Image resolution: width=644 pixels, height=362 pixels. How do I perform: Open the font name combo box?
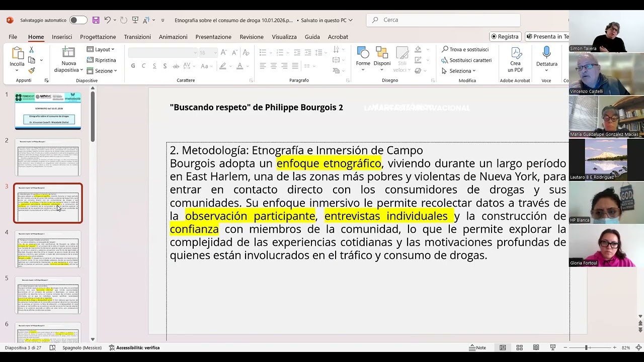[163, 53]
